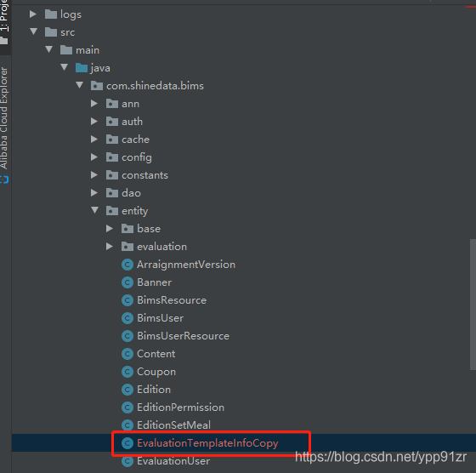Screen dimensions: 476x473
Task: Click the java source root folder icon
Action: pyautogui.click(x=82, y=68)
